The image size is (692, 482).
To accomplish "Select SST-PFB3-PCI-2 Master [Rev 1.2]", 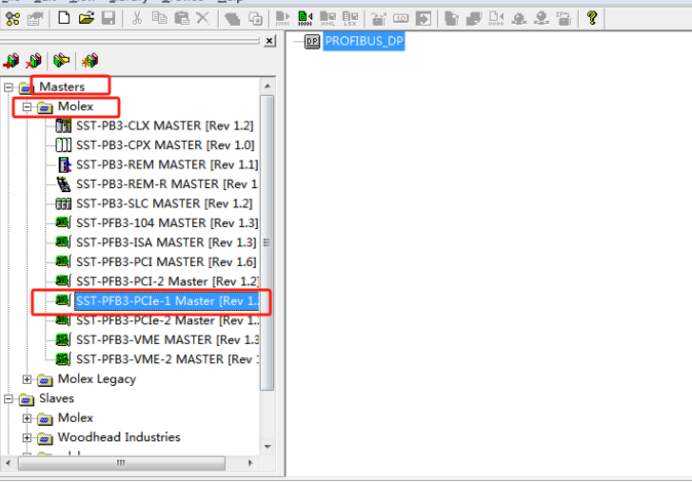I will pyautogui.click(x=167, y=281).
